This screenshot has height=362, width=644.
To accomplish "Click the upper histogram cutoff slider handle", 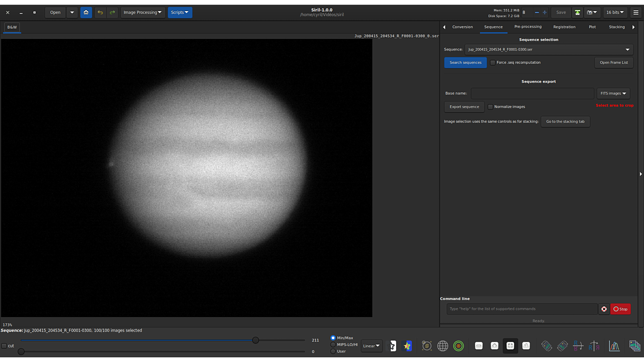I will [256, 340].
